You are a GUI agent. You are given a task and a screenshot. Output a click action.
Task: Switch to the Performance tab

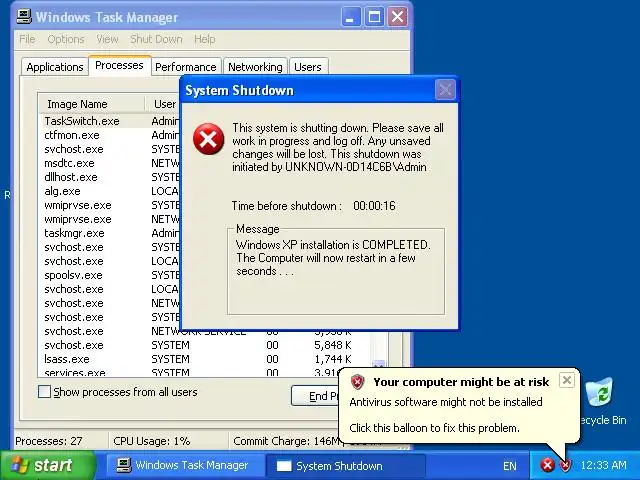[x=186, y=67]
